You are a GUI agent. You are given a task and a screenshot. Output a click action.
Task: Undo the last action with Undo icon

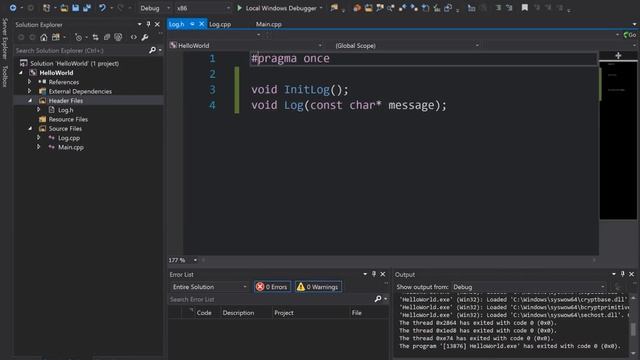(x=102, y=8)
